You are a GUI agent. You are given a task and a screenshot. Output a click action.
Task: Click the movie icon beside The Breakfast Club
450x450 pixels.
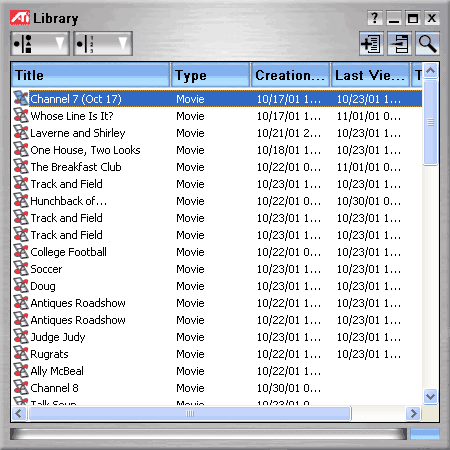tap(21, 167)
